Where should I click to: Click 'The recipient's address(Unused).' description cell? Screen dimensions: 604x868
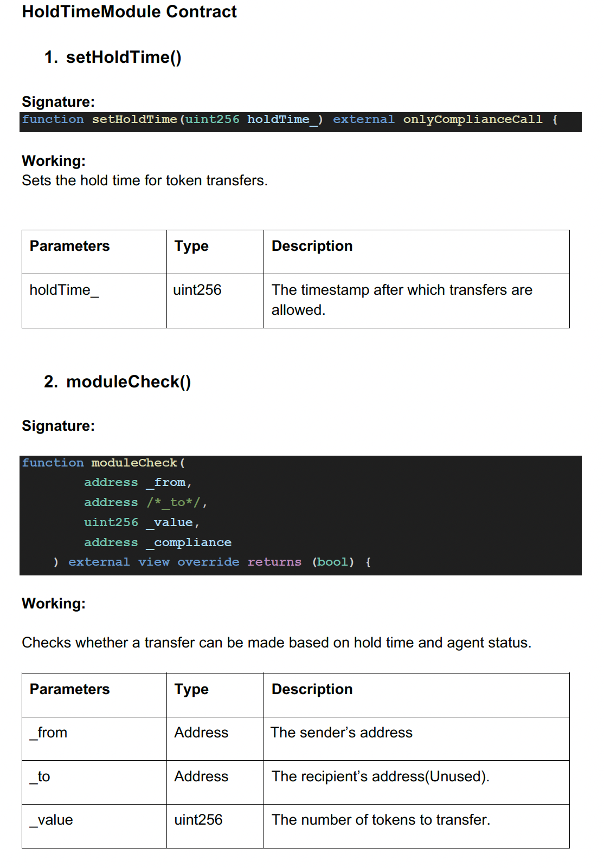pyautogui.click(x=381, y=777)
